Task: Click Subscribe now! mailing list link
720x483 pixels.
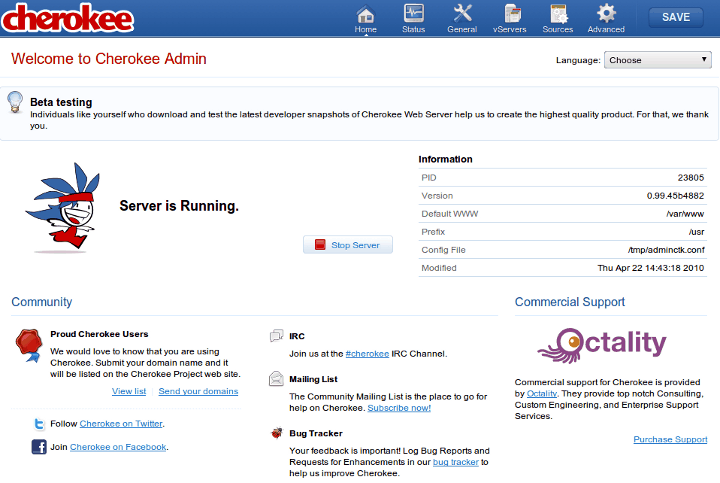Action: (399, 408)
